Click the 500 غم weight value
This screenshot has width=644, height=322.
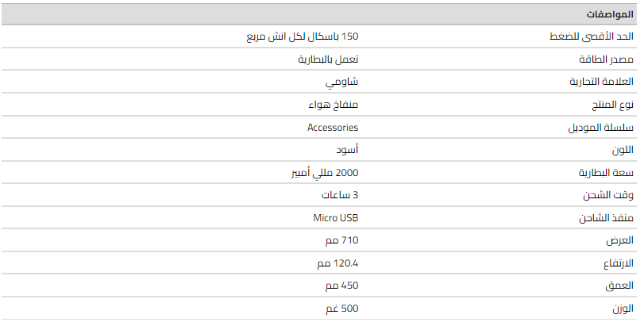pyautogui.click(x=344, y=307)
